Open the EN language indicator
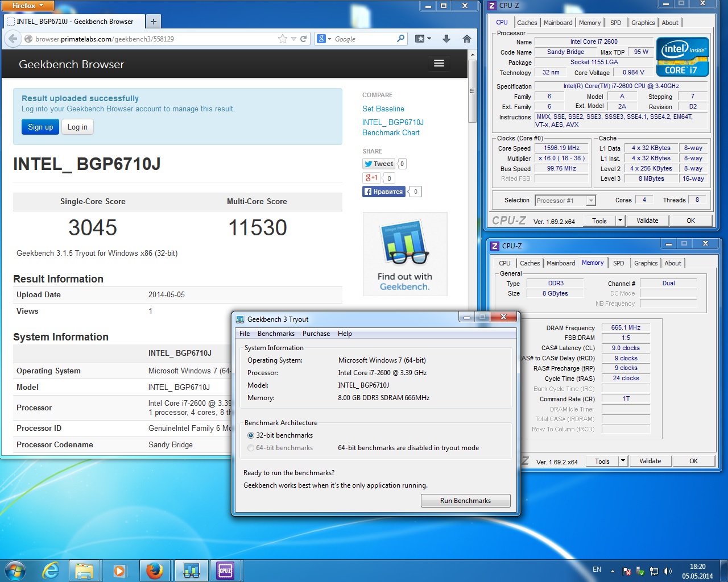Screen dimensions: 728x582 pyautogui.click(x=597, y=569)
